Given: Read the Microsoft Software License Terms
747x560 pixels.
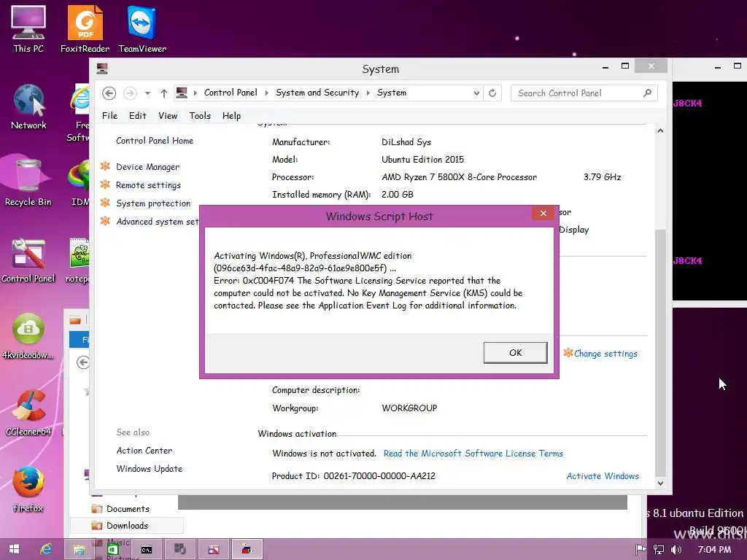Looking at the screenshot, I should [473, 454].
